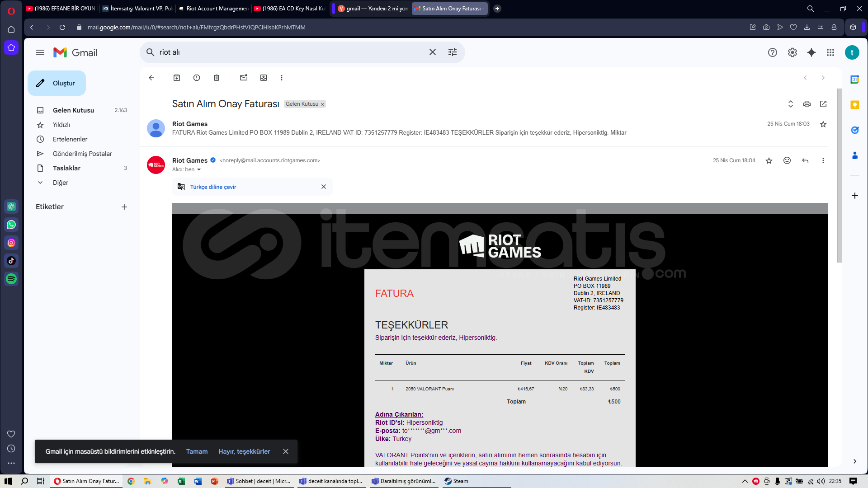This screenshot has width=868, height=488.
Task: Open Instagram in Opera sidebar
Action: point(11,243)
